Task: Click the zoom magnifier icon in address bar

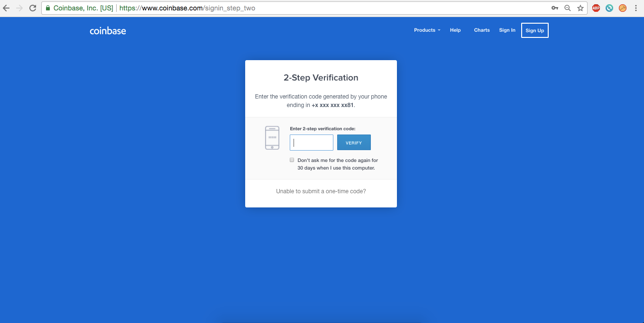Action: [x=567, y=8]
